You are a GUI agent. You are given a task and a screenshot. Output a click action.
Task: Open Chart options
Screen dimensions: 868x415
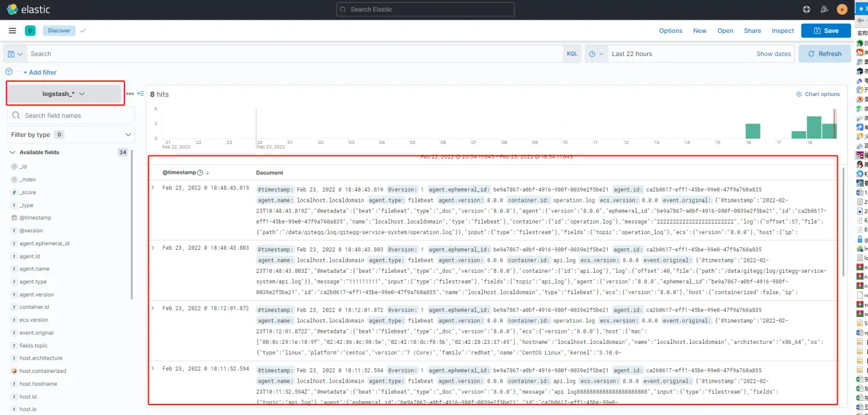818,94
